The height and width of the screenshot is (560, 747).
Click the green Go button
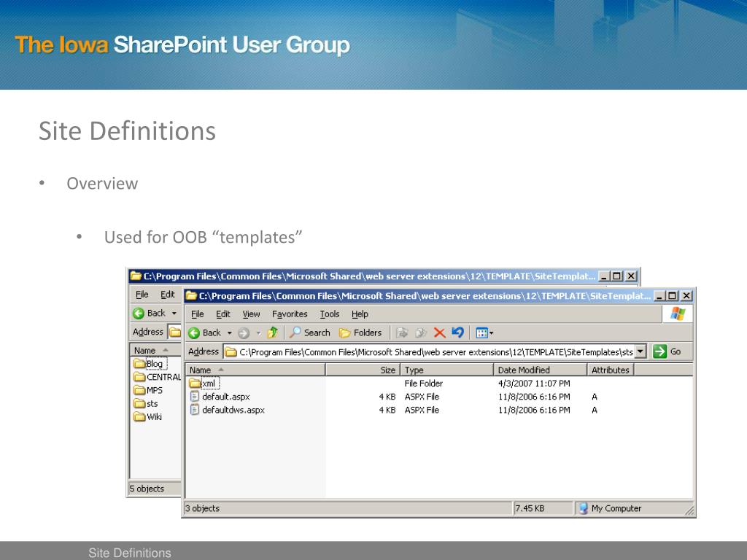(668, 351)
